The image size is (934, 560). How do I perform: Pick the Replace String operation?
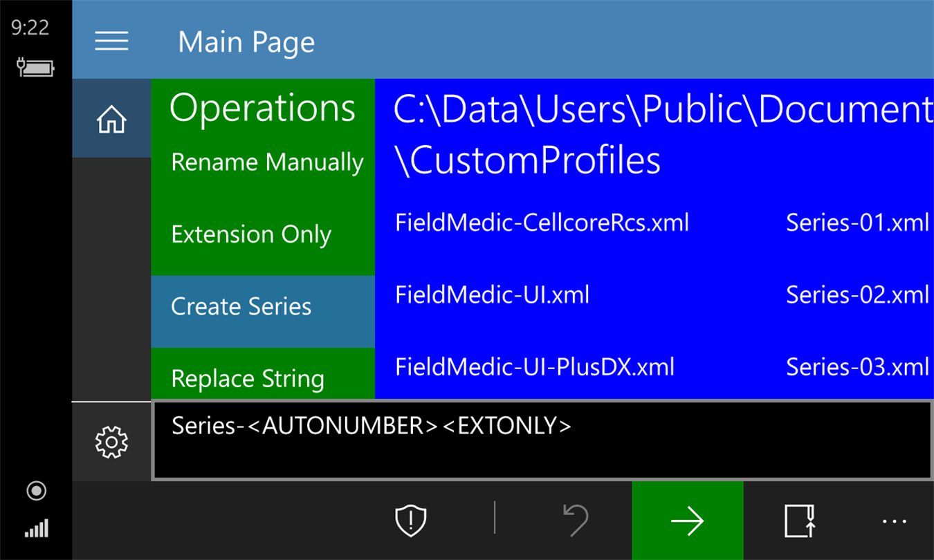248,378
